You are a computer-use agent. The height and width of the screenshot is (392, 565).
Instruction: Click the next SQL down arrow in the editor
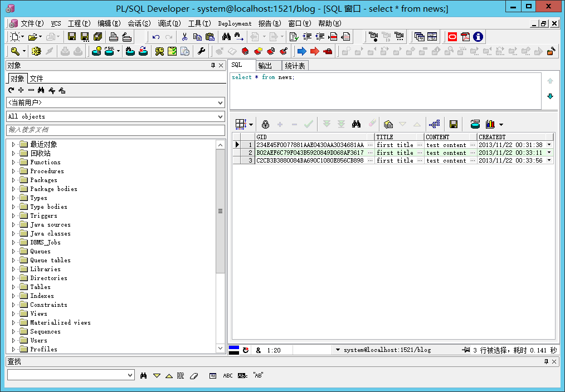pos(550,96)
